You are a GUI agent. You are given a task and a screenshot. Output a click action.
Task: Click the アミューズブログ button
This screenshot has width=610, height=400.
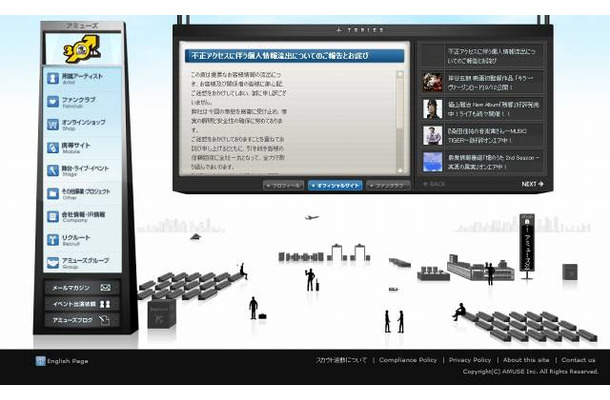click(82, 320)
